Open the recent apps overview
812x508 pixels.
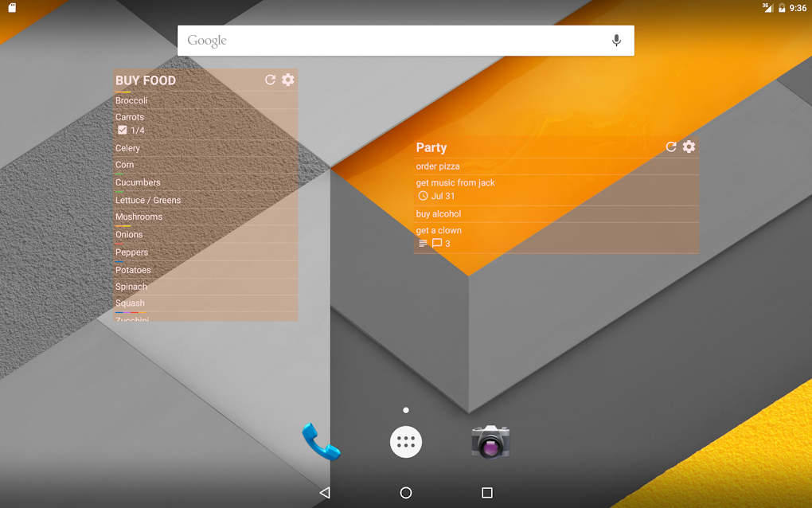487,493
